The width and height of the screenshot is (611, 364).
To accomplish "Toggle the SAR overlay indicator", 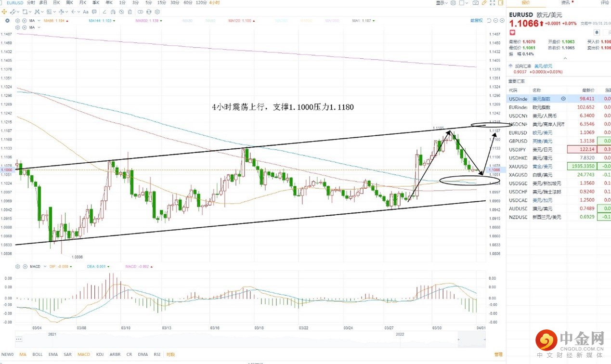I will pyautogui.click(x=67, y=354).
